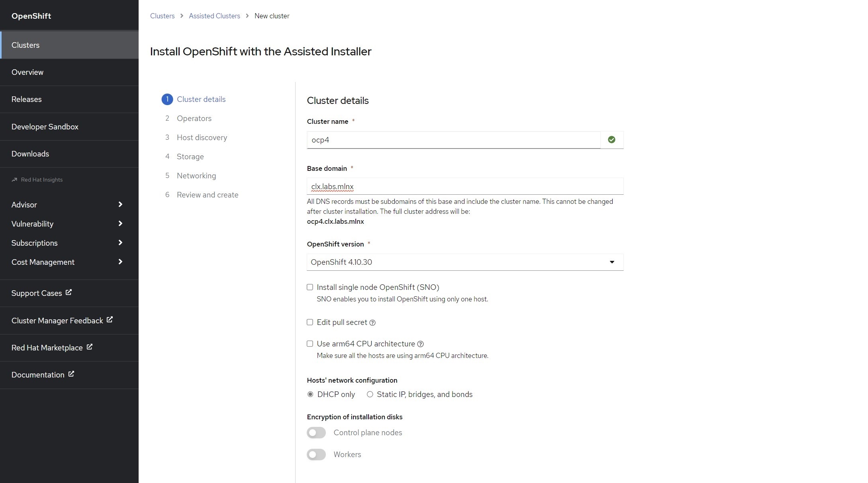
Task: Jump to the Operators wizard step
Action: click(194, 118)
